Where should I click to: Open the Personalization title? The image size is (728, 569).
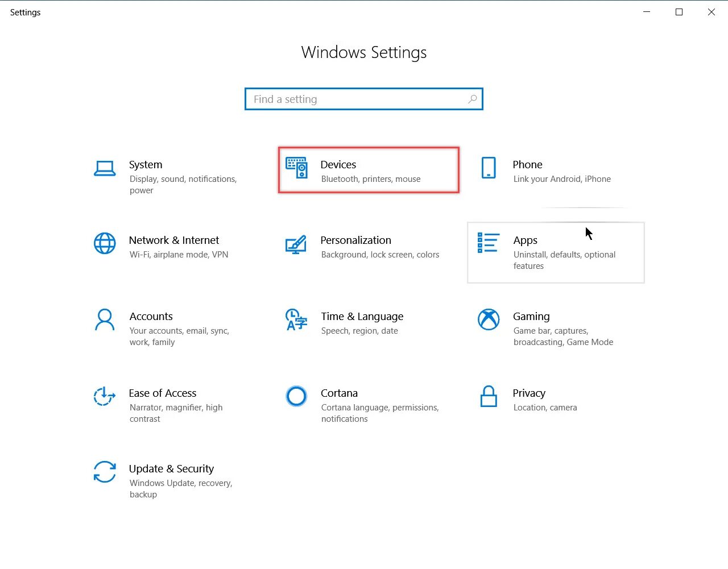click(x=356, y=240)
